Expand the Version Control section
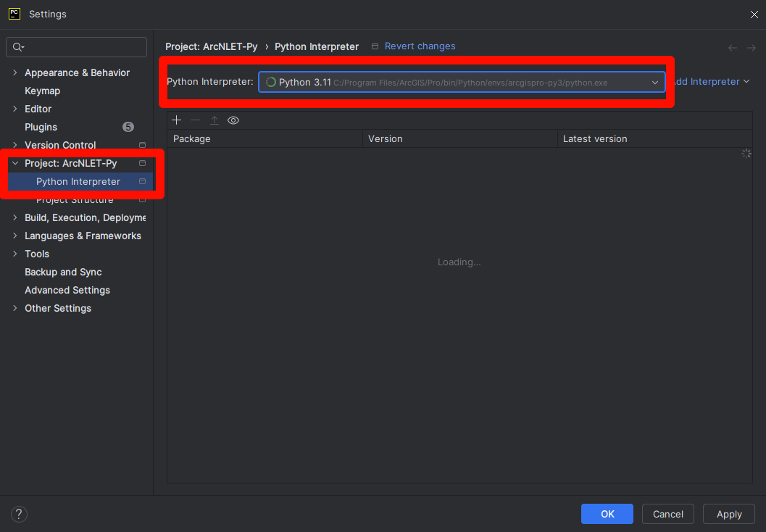The width and height of the screenshot is (766, 532). coord(14,145)
